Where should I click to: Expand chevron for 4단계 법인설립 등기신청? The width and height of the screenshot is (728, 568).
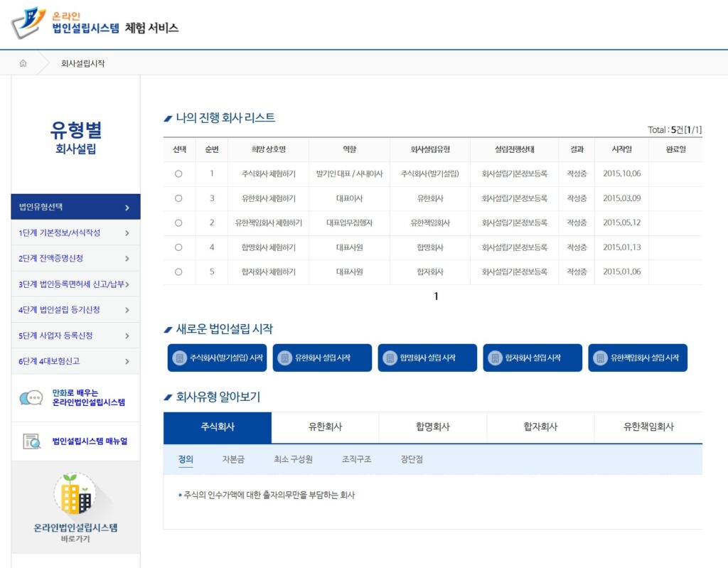[x=127, y=310]
